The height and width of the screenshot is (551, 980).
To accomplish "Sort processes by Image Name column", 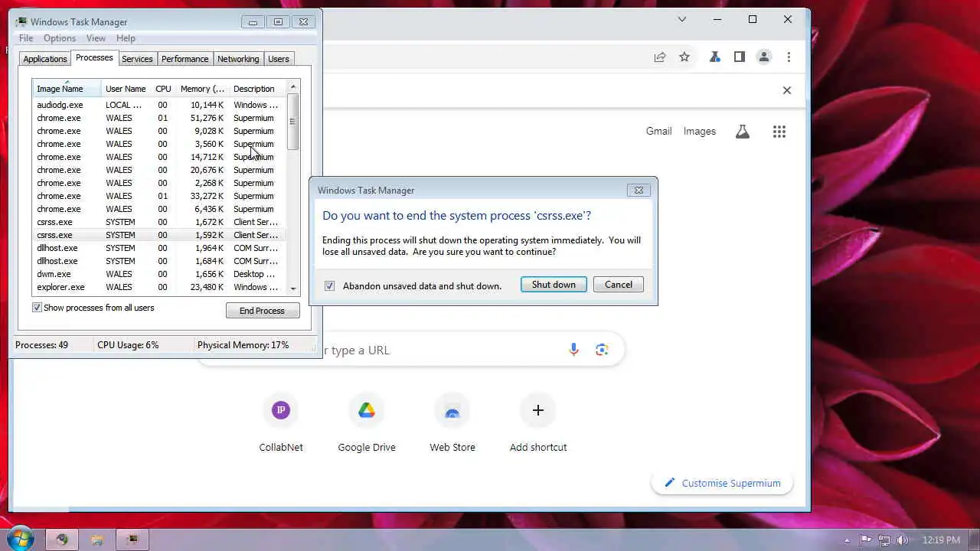I will click(x=67, y=89).
